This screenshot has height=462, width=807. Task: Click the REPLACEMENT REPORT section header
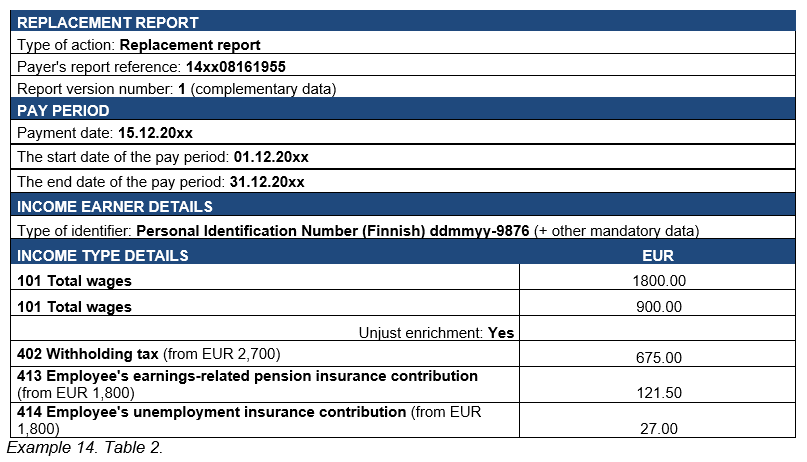[108, 22]
